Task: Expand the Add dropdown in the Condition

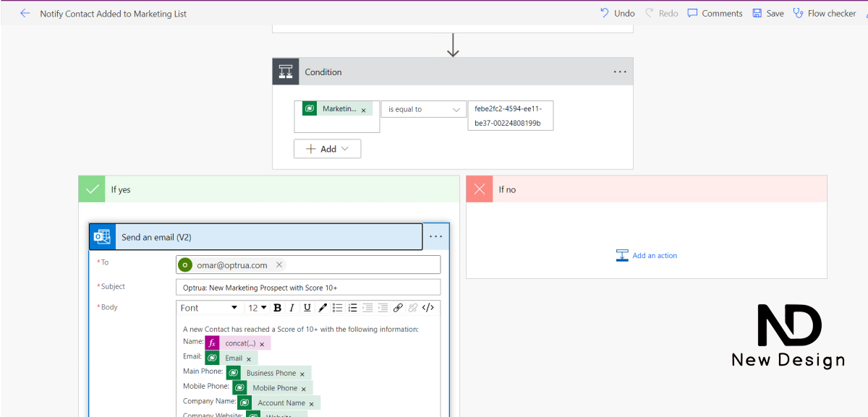Action: tap(327, 149)
